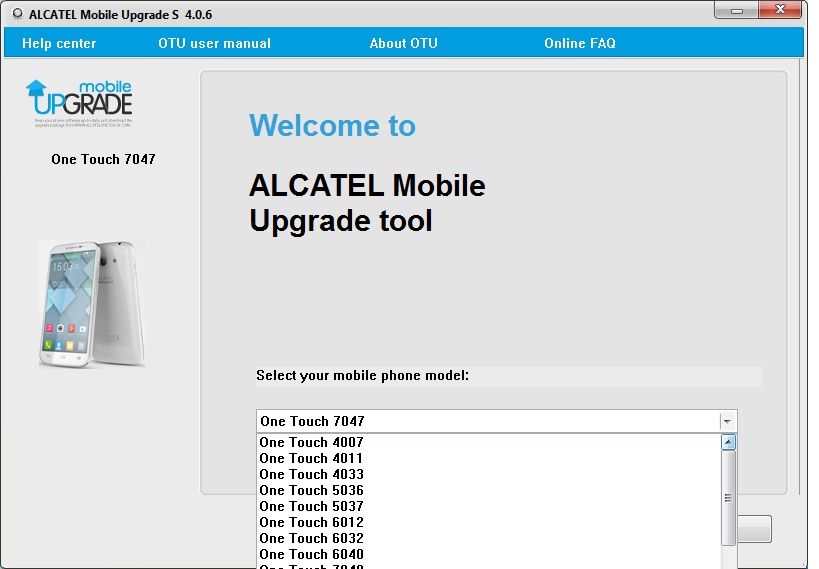819x569 pixels.
Task: Minimize the ALCATEL Mobile Upgrade window
Action: pos(735,10)
